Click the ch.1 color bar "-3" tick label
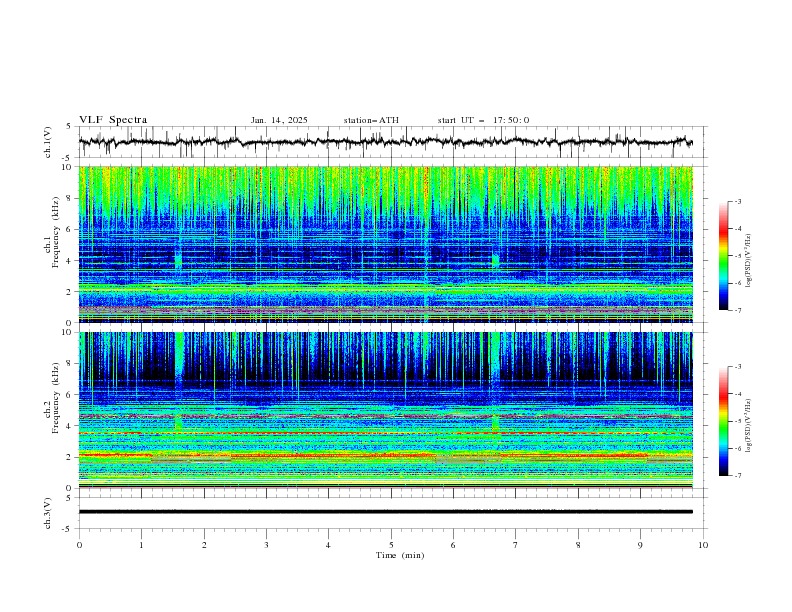 pyautogui.click(x=738, y=202)
